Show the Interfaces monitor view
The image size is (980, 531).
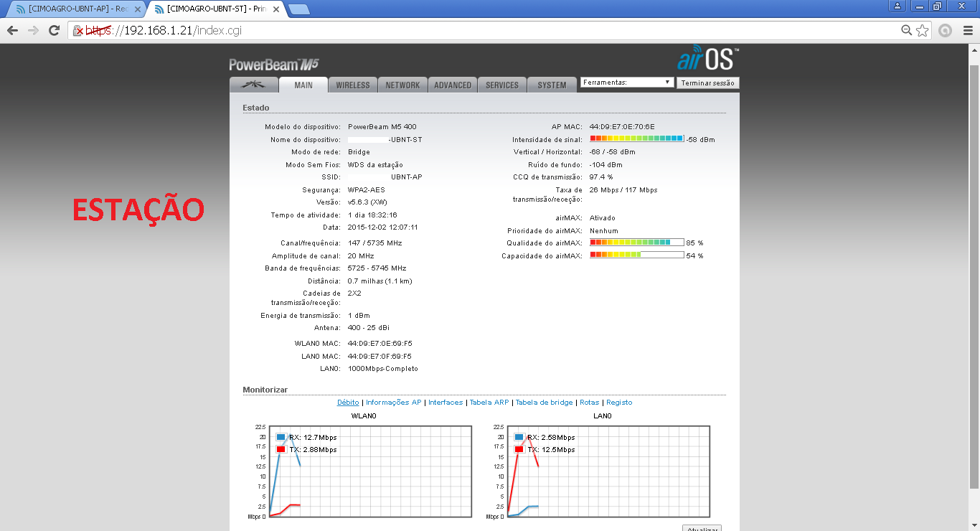coord(446,403)
